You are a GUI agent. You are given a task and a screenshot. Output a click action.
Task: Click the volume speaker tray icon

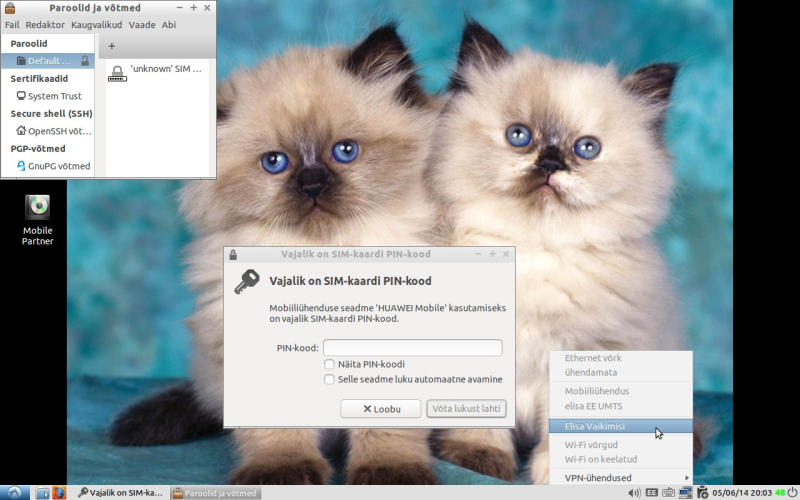coord(634,493)
